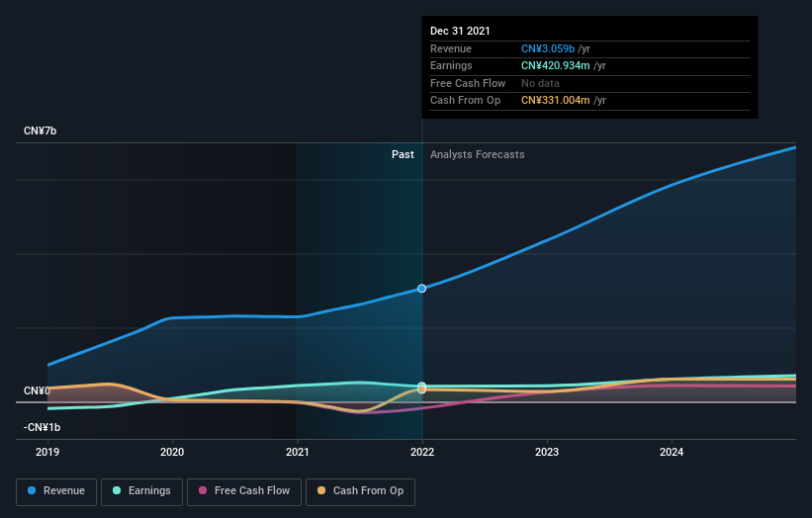Image resolution: width=812 pixels, height=518 pixels.
Task: Click the teal Earnings legend dot
Action: coord(117,490)
